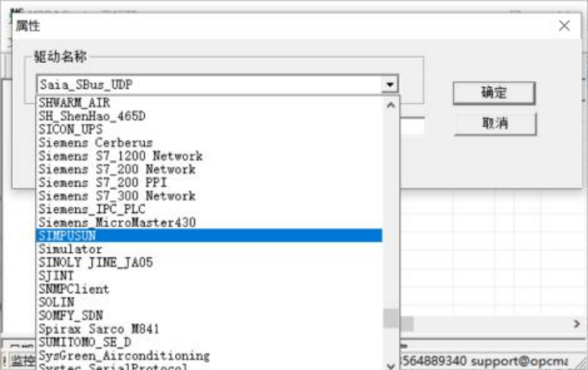Choose SOMFY_SDN from list
The width and height of the screenshot is (588, 370).
point(209,316)
